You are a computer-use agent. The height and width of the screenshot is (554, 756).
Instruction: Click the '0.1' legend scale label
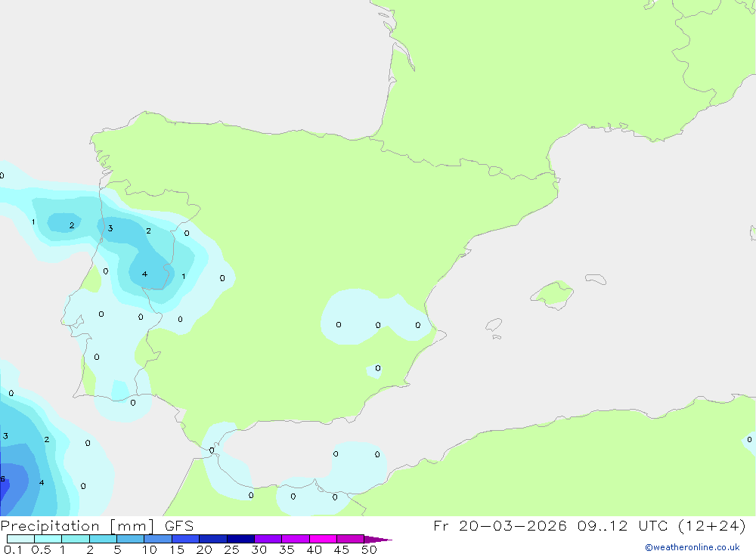[x=13, y=549]
